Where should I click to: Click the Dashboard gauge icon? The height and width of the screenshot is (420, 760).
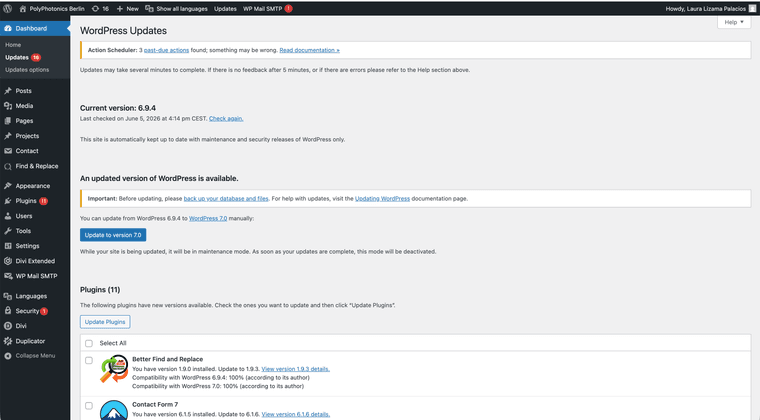(x=8, y=29)
